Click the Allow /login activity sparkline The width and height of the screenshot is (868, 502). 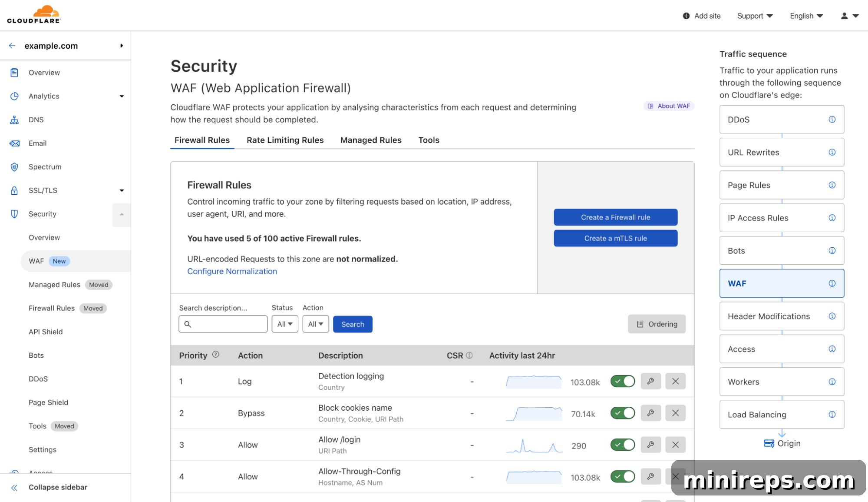click(534, 445)
